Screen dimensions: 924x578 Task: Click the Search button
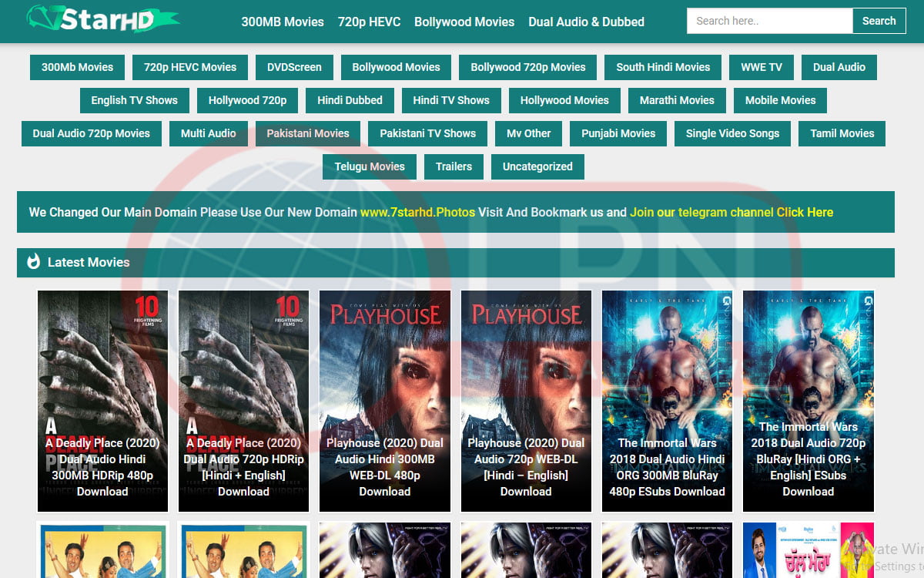(x=879, y=21)
